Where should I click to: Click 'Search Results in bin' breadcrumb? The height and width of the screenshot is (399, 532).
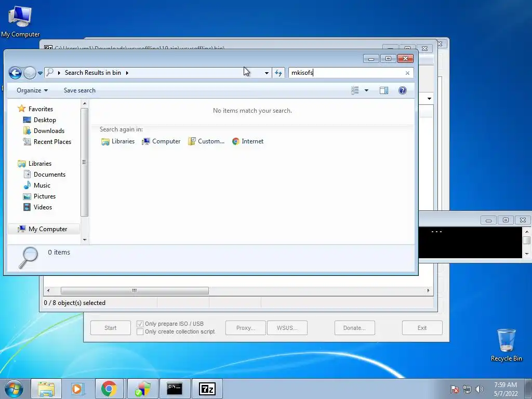coord(92,73)
